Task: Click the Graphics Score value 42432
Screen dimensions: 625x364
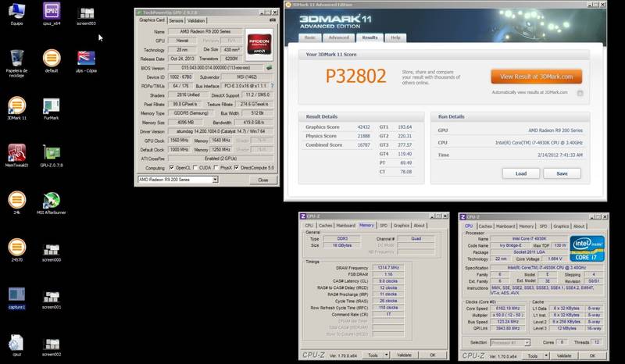Action: pyautogui.click(x=363, y=127)
